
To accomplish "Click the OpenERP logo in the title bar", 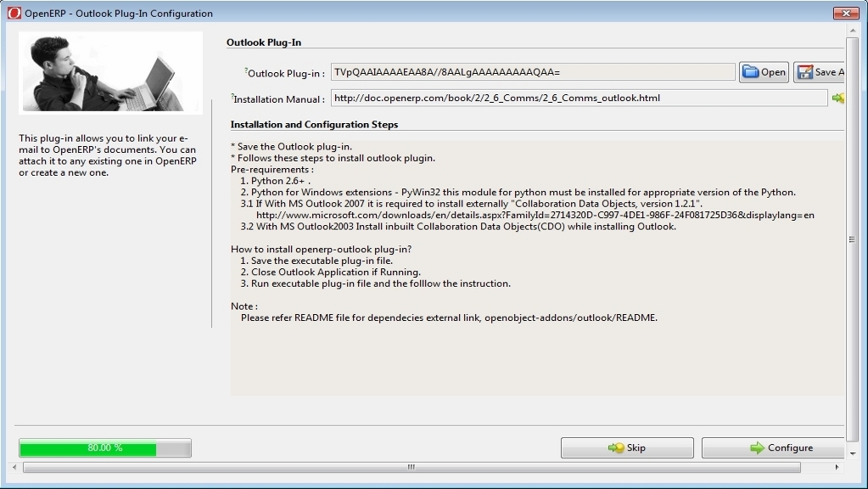I will (14, 14).
